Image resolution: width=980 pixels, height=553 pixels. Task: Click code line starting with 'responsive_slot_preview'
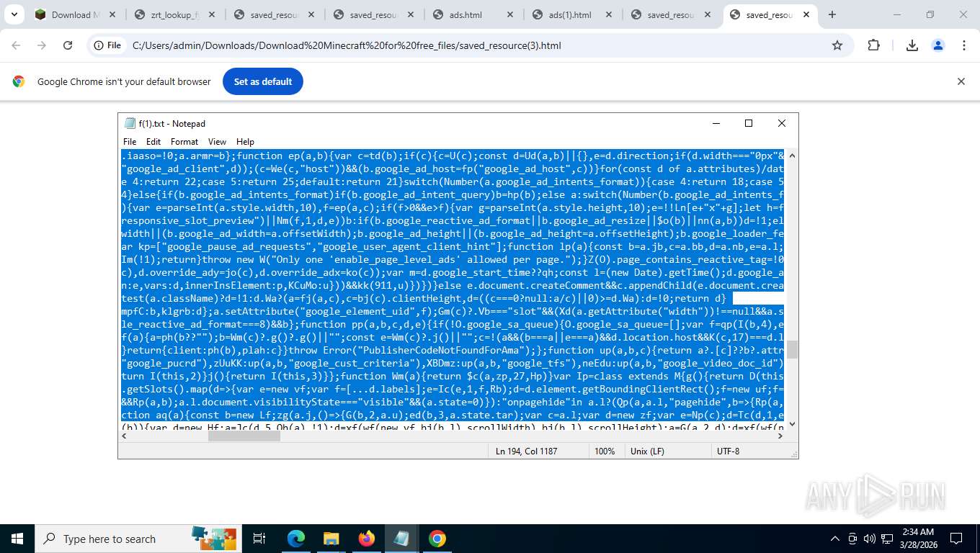(453, 220)
